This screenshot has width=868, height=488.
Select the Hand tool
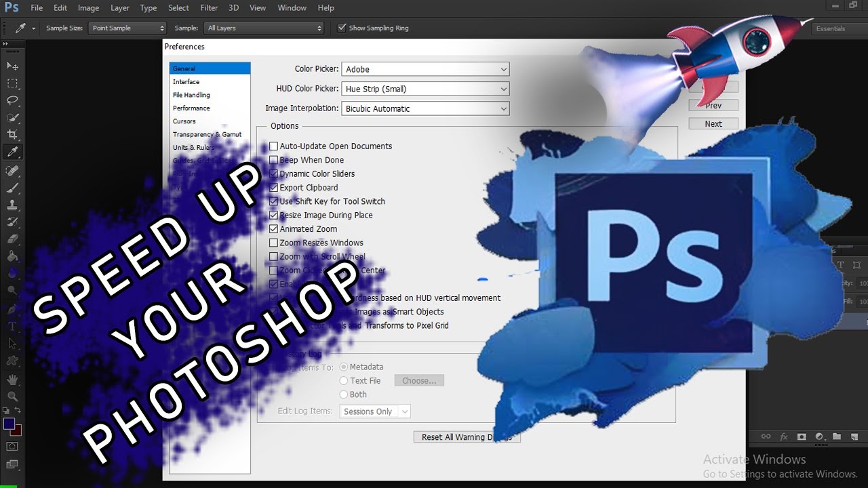[12, 380]
